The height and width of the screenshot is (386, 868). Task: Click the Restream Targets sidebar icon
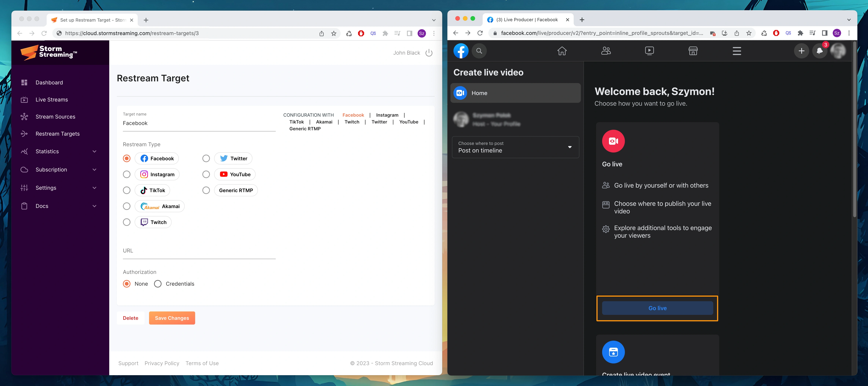24,134
